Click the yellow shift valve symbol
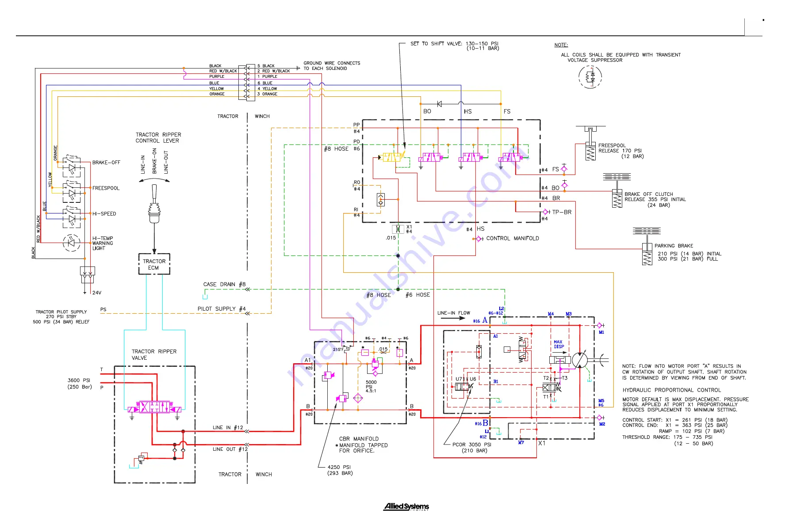 click(x=393, y=157)
